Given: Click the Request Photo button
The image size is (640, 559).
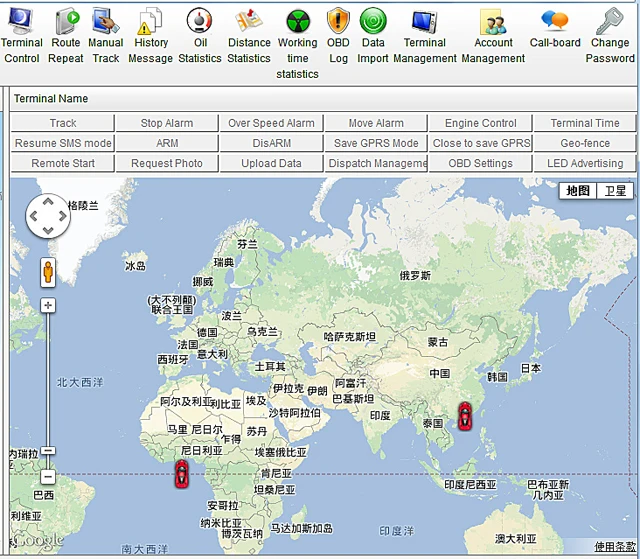Looking at the screenshot, I should point(167,163).
